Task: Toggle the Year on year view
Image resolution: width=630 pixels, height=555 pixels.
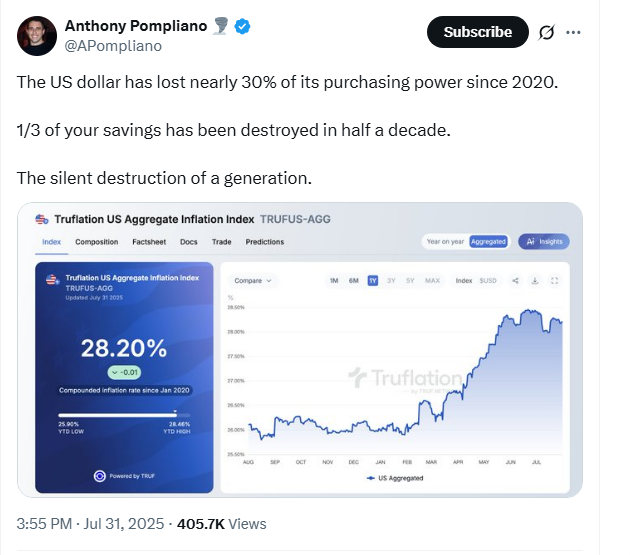Action: click(444, 242)
